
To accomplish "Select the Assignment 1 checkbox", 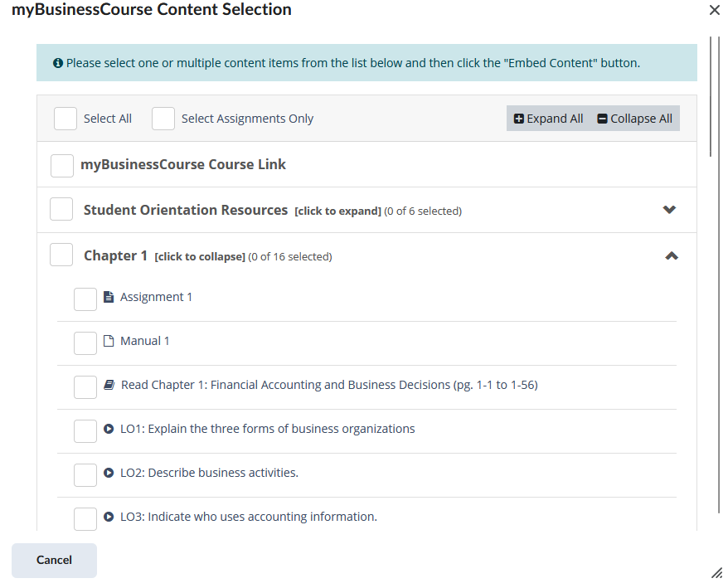I will tap(85, 299).
